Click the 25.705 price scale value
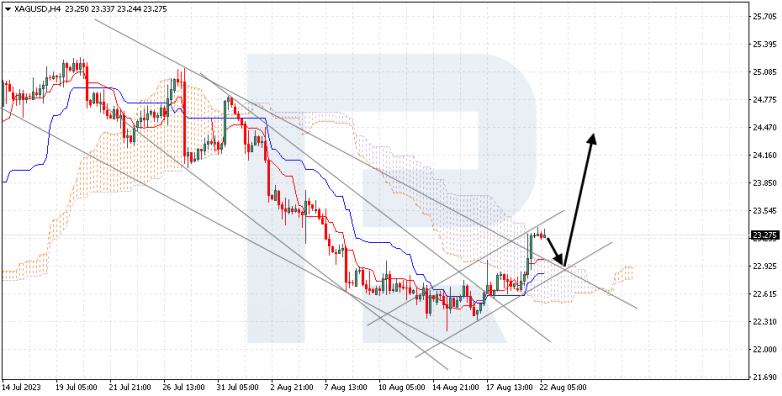The height and width of the screenshot is (396, 782). (x=764, y=16)
